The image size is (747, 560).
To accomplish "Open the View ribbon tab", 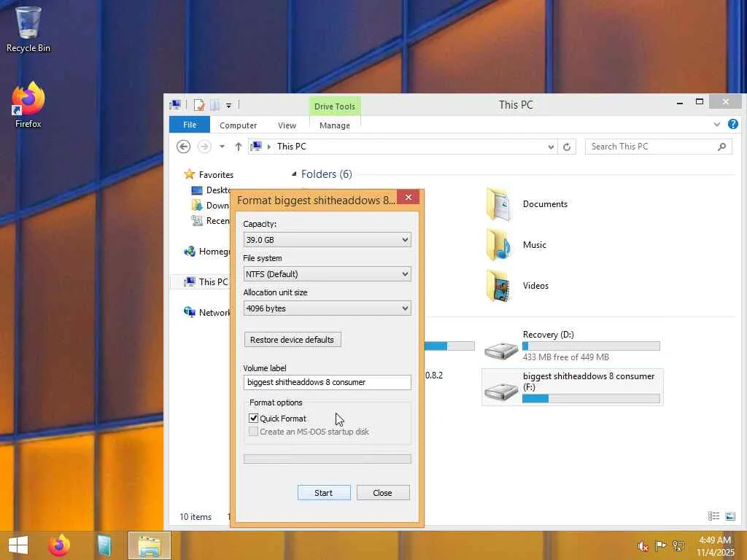I will click(287, 125).
